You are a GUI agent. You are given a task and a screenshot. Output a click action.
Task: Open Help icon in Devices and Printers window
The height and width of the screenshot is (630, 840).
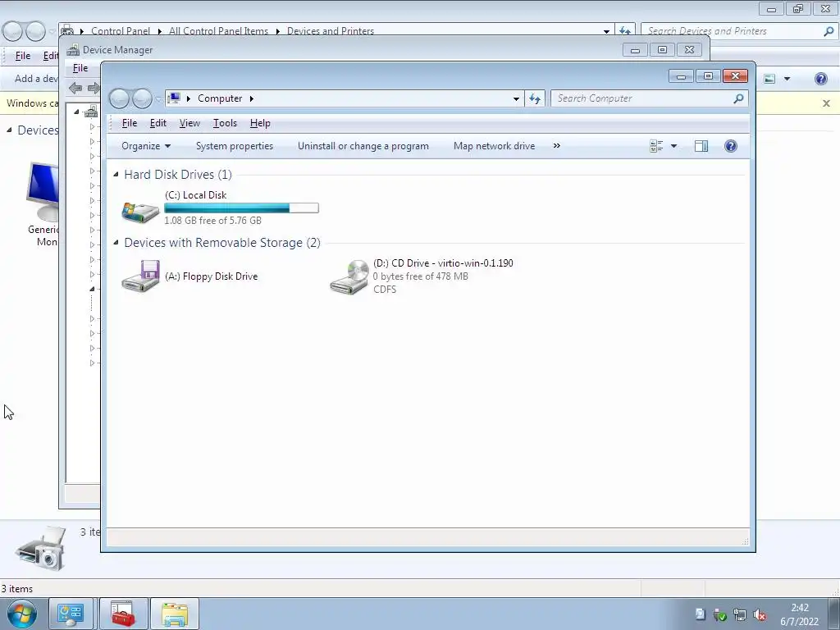click(820, 79)
